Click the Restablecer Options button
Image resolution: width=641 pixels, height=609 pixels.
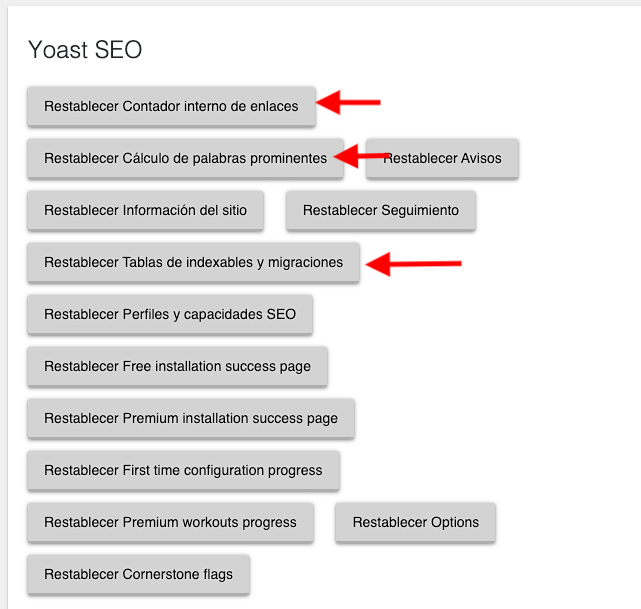point(415,522)
